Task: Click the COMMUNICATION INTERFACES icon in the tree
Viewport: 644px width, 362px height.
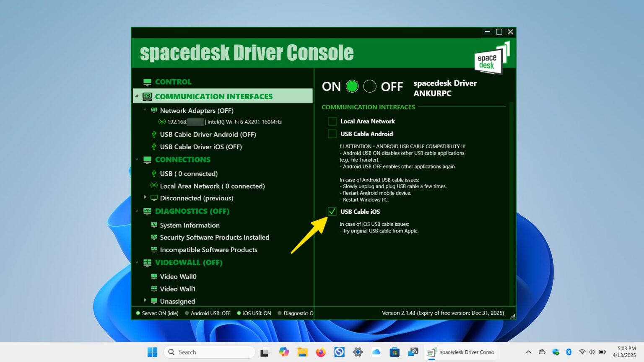Action: pyautogui.click(x=147, y=96)
